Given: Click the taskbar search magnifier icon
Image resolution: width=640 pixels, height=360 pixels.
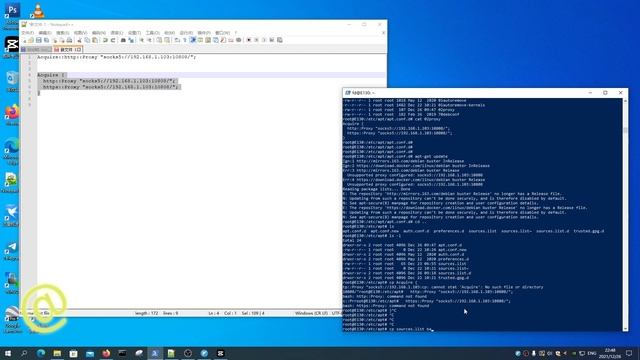Looking at the screenshot, I should (x=24, y=353).
